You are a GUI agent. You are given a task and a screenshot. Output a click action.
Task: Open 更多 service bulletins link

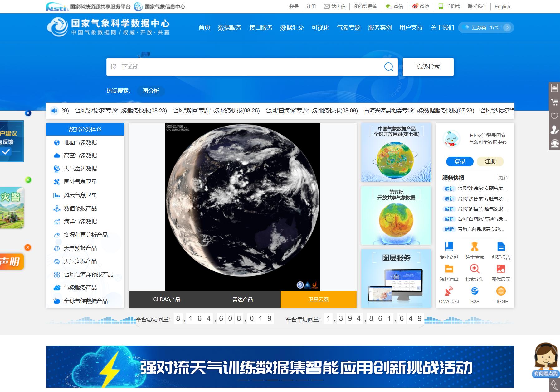(503, 178)
